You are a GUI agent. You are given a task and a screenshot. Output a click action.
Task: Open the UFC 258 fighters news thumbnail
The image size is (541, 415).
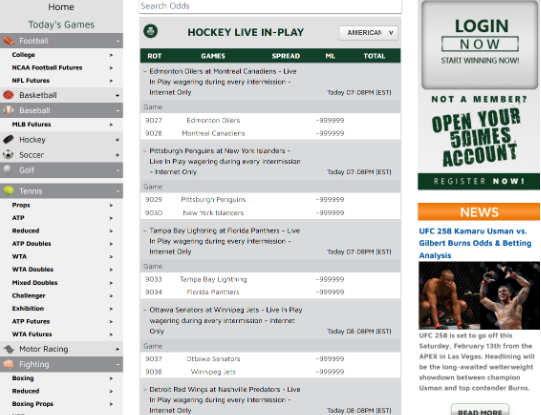479,295
